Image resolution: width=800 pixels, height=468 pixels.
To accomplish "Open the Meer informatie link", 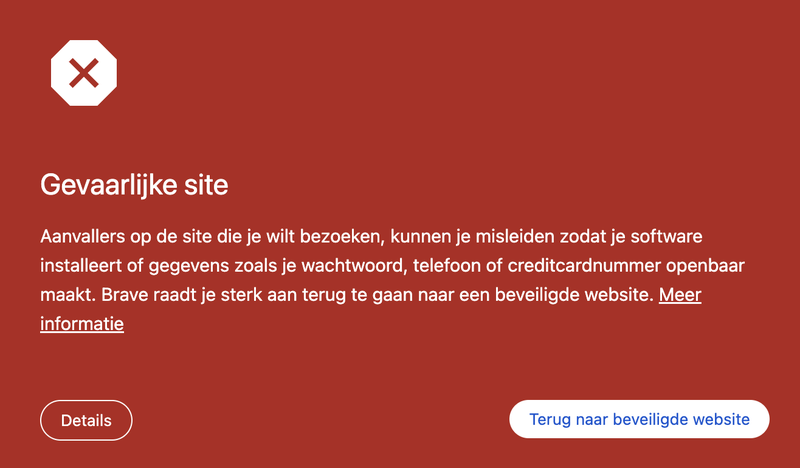I will click(x=680, y=295).
